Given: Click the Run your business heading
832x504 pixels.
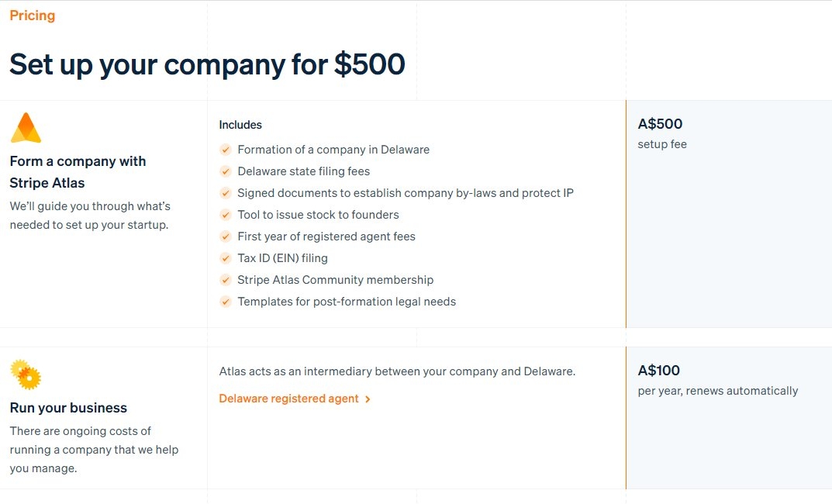Looking at the screenshot, I should tap(68, 407).
